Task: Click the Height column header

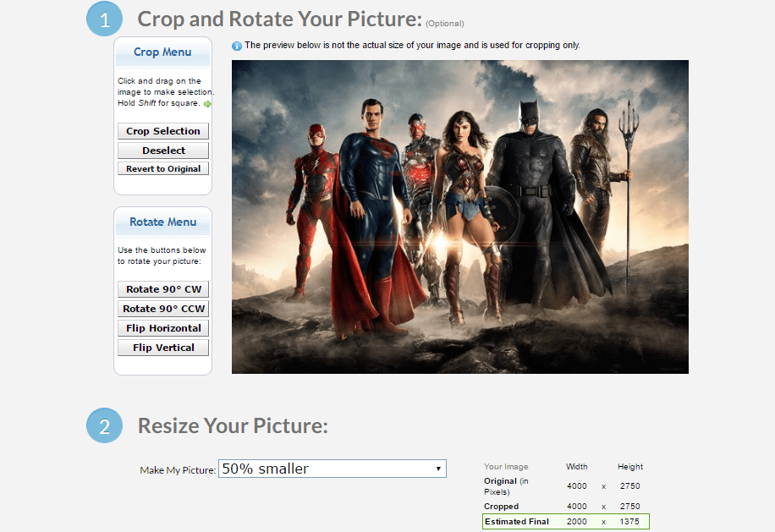Action: click(x=630, y=466)
